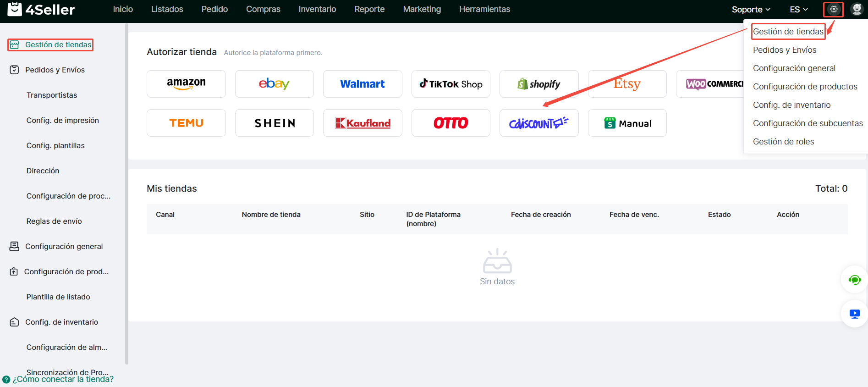Go to Inicio in top navigation
This screenshot has height=387, width=868.
(123, 9)
